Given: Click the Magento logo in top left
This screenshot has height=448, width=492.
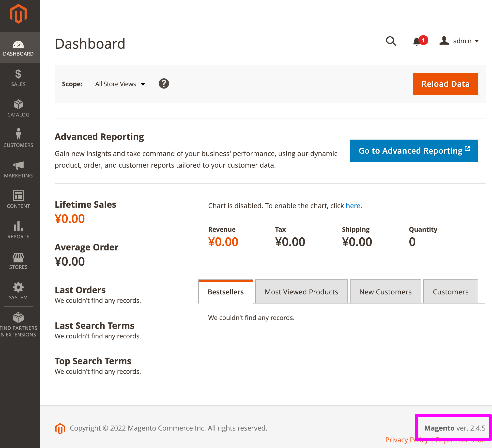Looking at the screenshot, I should point(18,14).
